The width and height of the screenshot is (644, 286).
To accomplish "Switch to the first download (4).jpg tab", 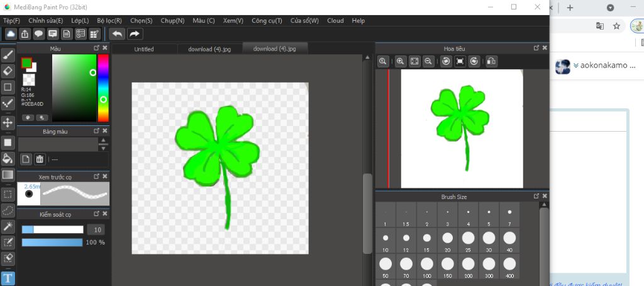I will 209,49.
